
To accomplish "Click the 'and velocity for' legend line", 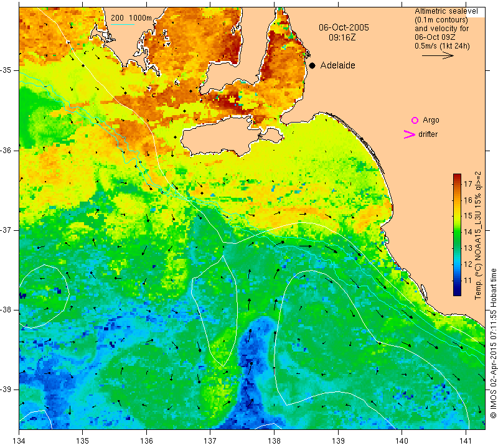I will (x=441, y=29).
